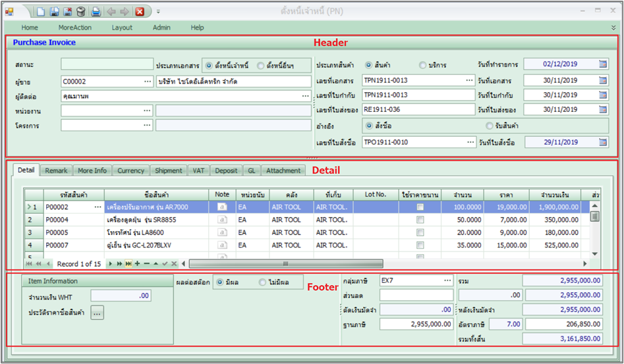Click the ประวัติราคาซื้อสินค้า ellipsis button

[98, 313]
